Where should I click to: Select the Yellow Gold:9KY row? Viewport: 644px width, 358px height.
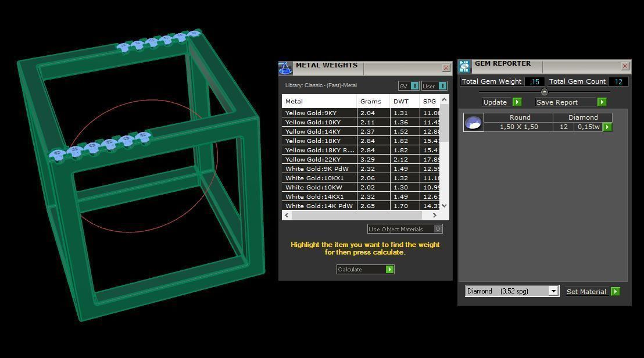[x=360, y=113]
